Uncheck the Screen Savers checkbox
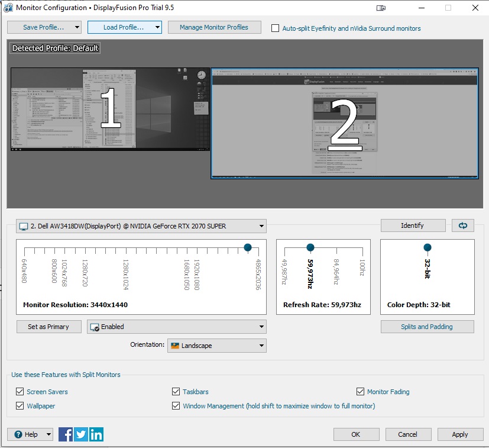 pos(20,392)
